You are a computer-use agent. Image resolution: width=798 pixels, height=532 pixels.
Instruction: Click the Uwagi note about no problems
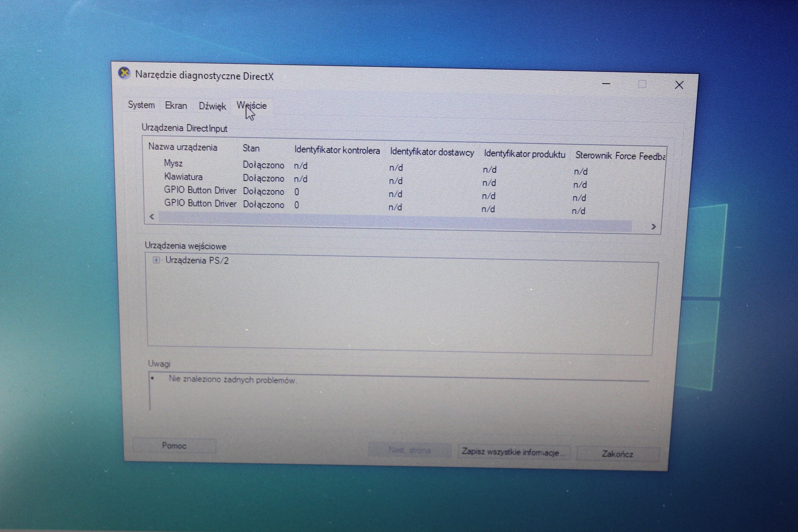(233, 380)
